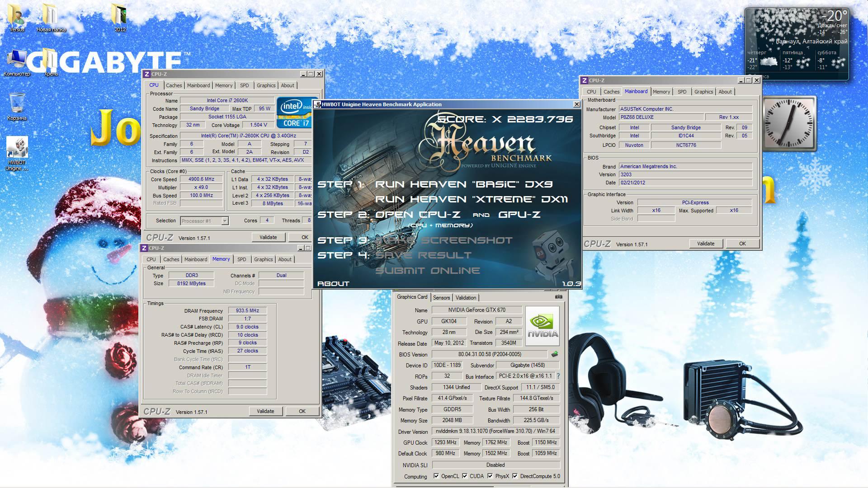Click ABOUT in the HWBOT Heaven window
Image resolution: width=868 pixels, height=488 pixels.
point(333,284)
